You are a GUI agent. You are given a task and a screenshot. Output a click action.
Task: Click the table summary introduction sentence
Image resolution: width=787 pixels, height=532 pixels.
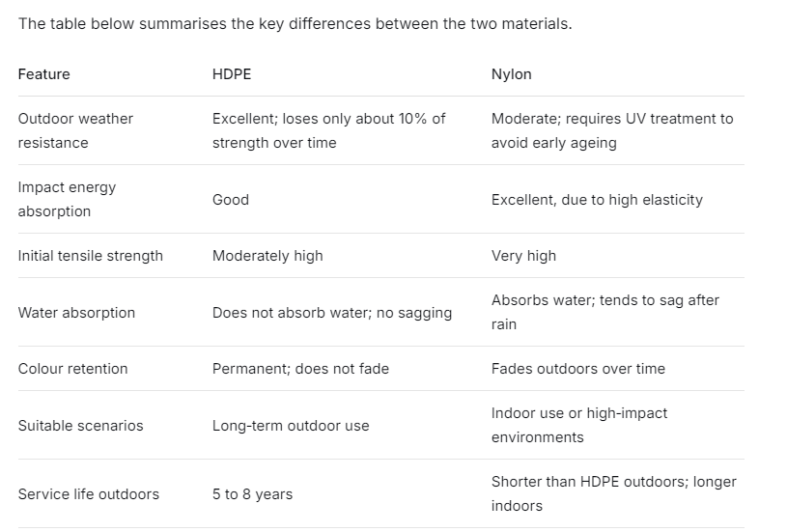295,23
